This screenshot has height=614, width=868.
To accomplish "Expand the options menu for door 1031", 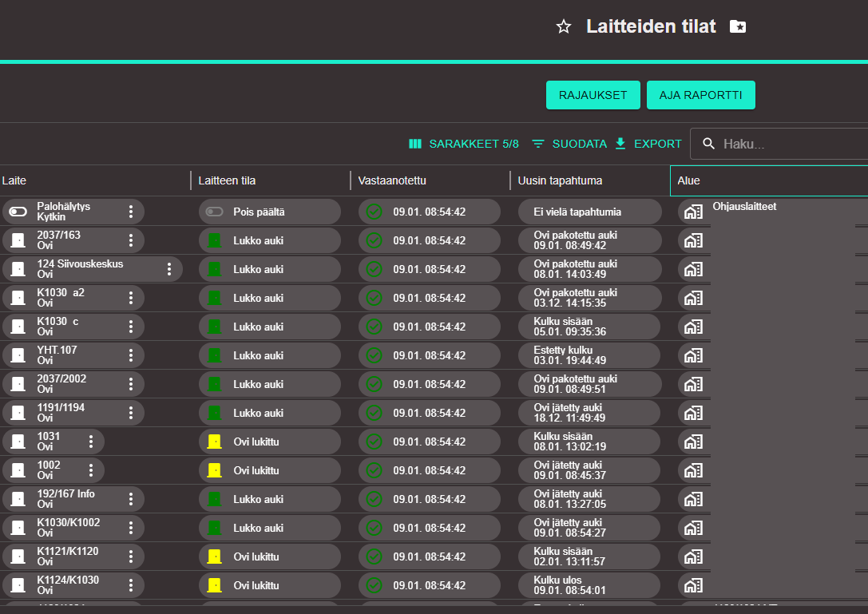I will [91, 442].
